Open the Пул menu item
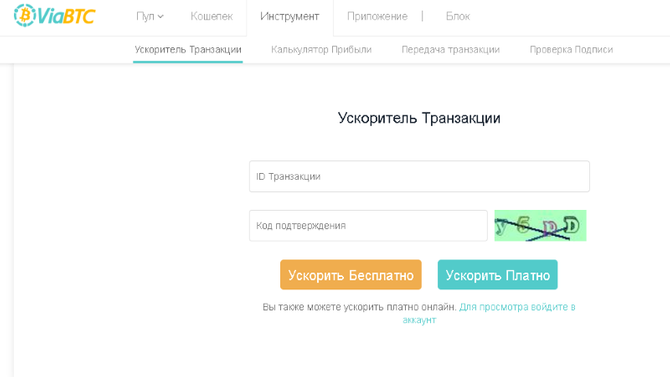 click(x=145, y=16)
